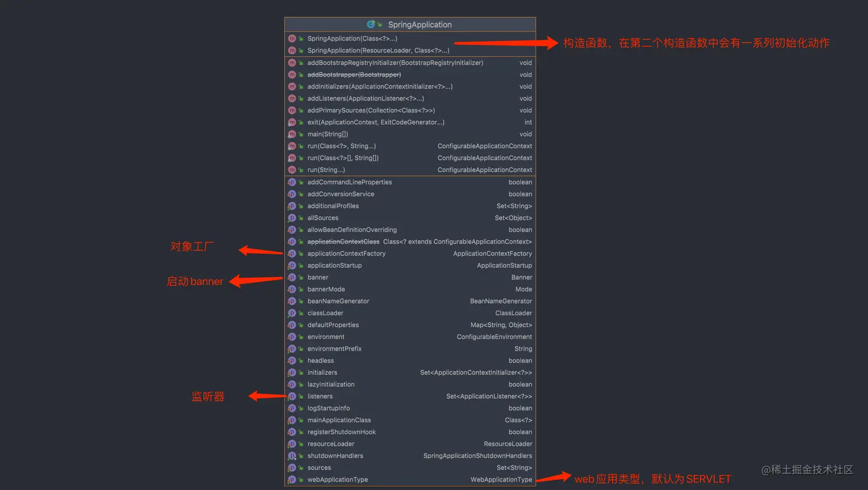868x490 pixels.
Task: Select the main(String[]) method
Action: tap(410, 134)
